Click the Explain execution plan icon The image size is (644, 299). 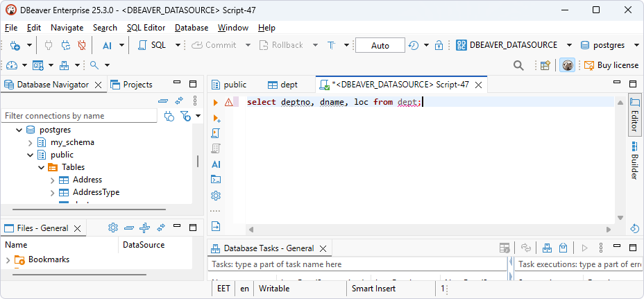click(x=216, y=148)
